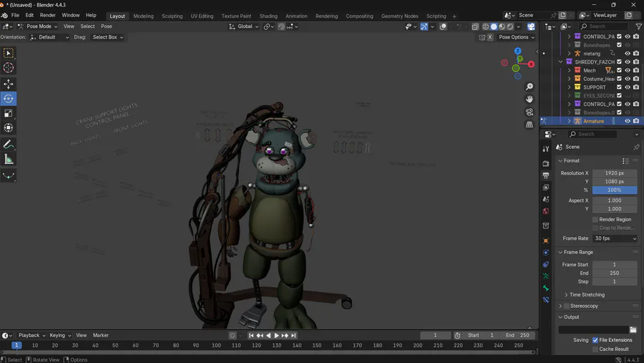Open the Render properties tab
Screen dimensions: 644x363
[546, 163]
